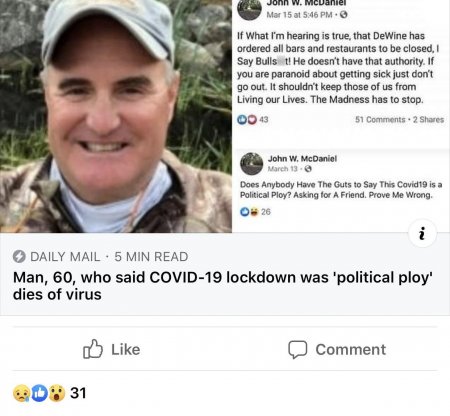
Task: Open the 51 Comments link
Action: point(380,119)
